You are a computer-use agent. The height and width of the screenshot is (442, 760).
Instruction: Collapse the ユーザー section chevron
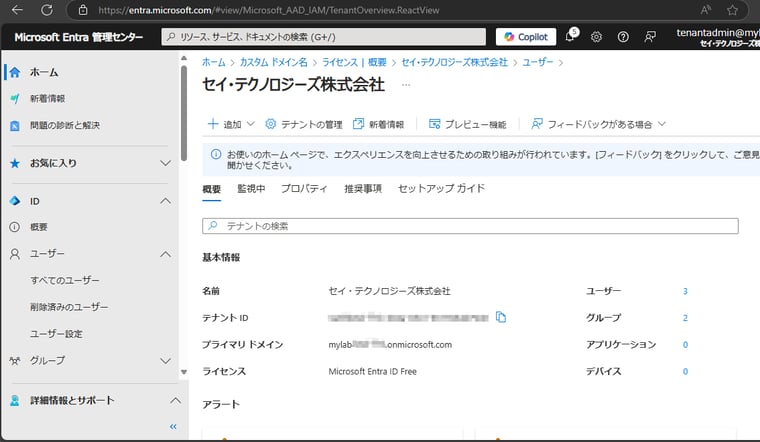pos(165,254)
